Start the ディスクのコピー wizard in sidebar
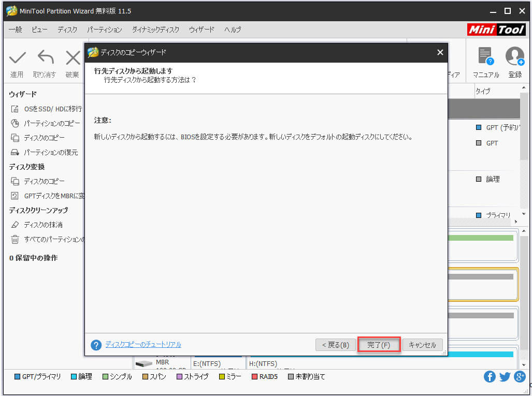The width and height of the screenshot is (532, 396). (x=44, y=138)
